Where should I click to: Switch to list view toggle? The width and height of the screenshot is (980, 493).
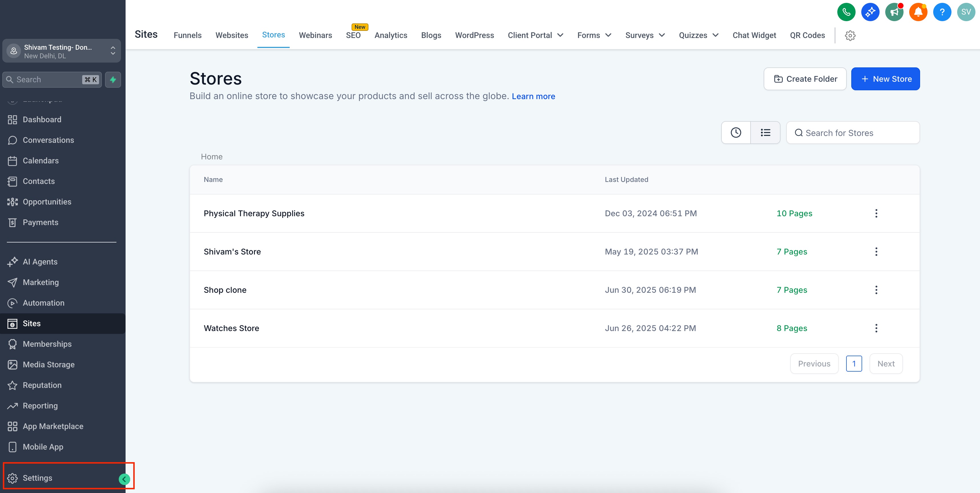tap(765, 133)
